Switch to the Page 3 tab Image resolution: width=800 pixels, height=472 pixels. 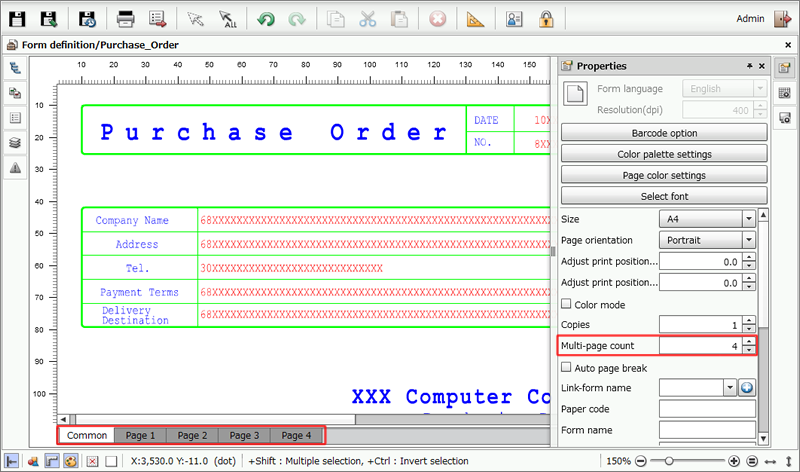coord(244,435)
